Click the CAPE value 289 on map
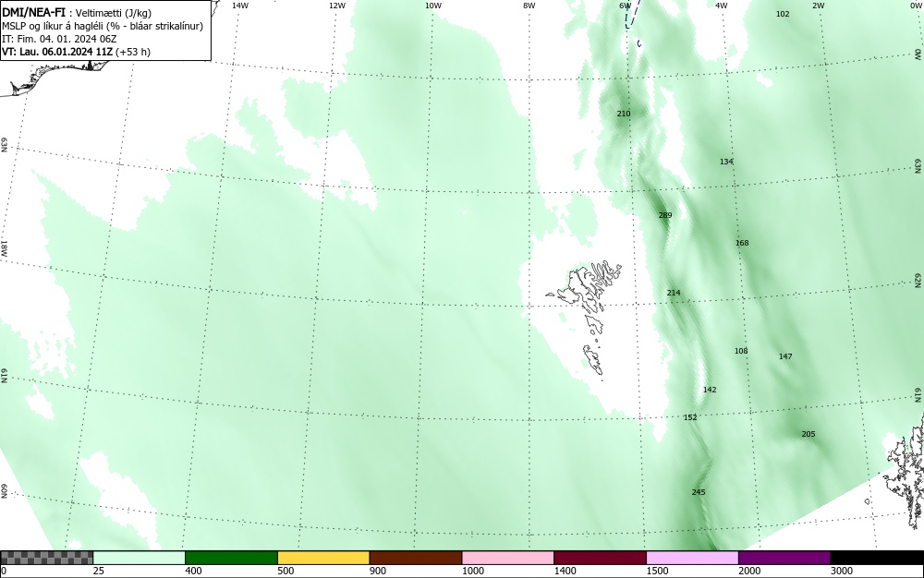 point(664,215)
